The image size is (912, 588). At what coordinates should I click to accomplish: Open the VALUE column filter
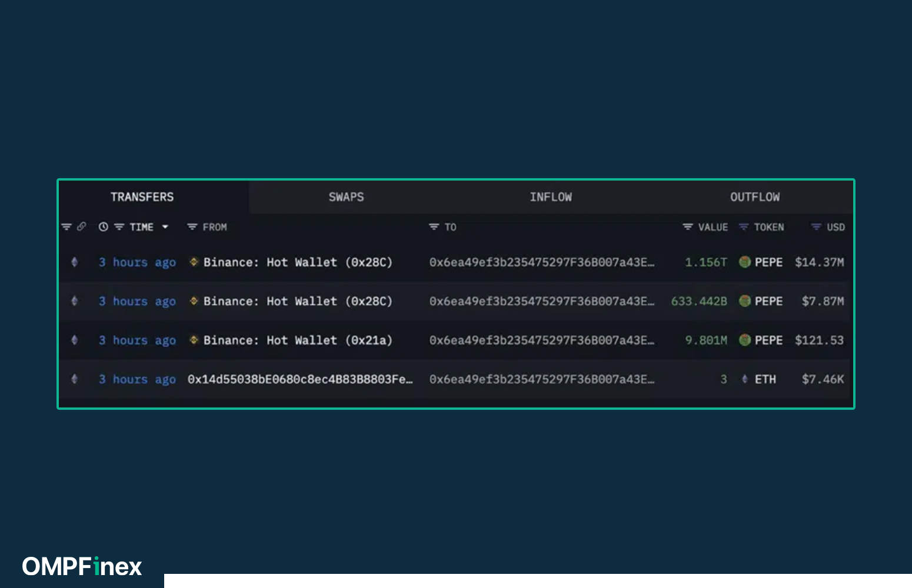click(x=687, y=227)
